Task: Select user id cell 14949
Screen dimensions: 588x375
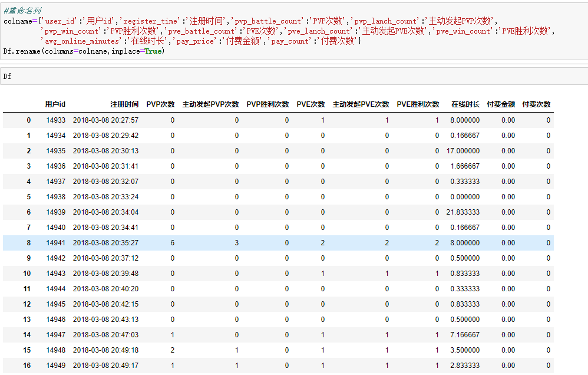Action: pyautogui.click(x=56, y=366)
